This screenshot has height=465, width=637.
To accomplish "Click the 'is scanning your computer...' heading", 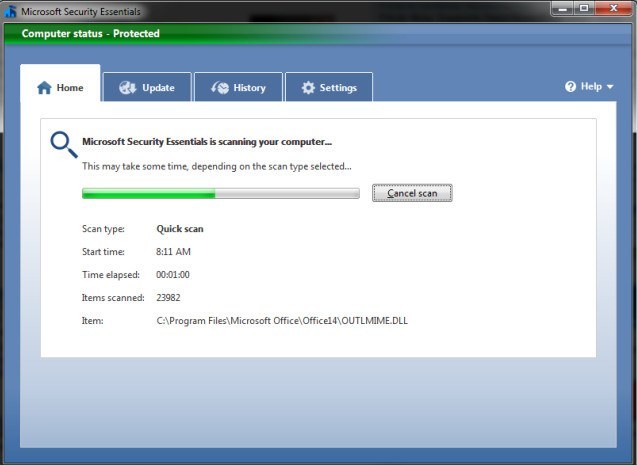I will coord(207,142).
